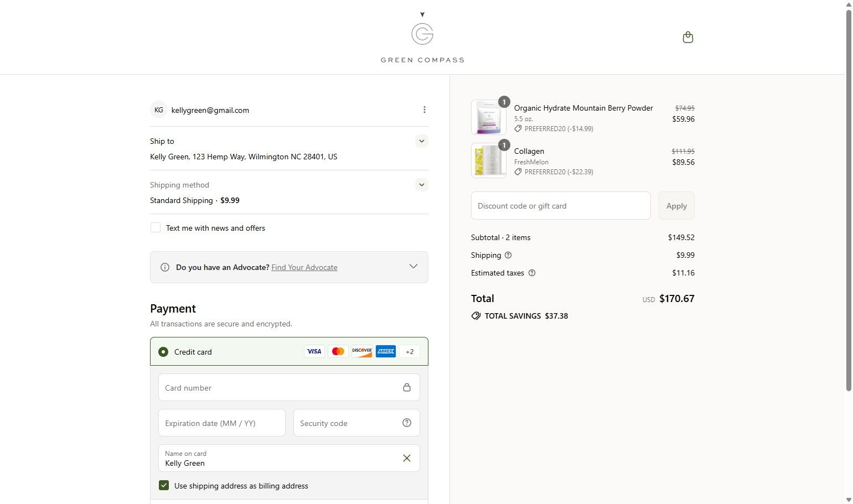853x504 pixels.
Task: Click the total savings tag icon
Action: pos(475,316)
